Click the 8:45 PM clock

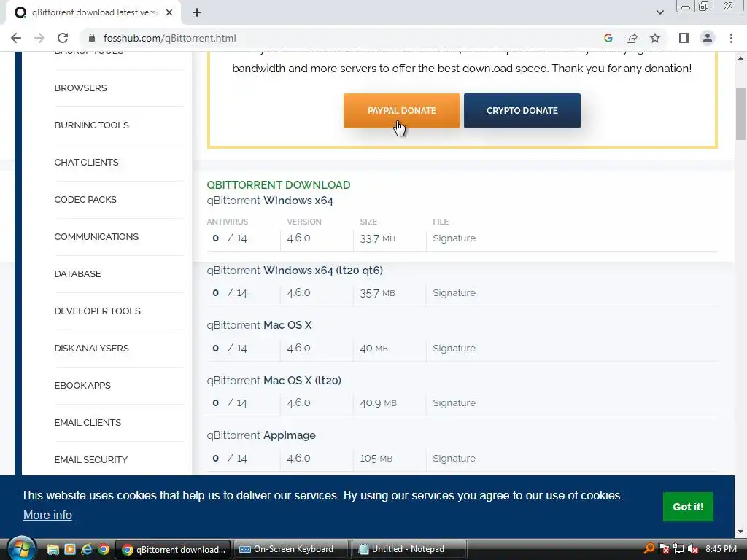721,549
